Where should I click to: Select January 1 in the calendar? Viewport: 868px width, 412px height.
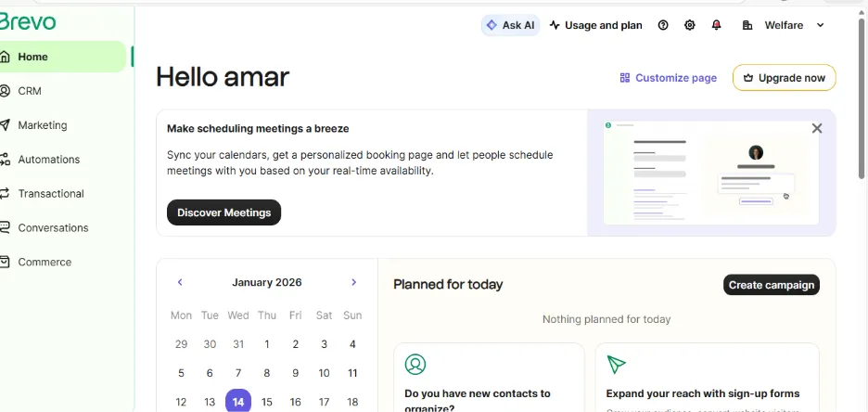[267, 344]
